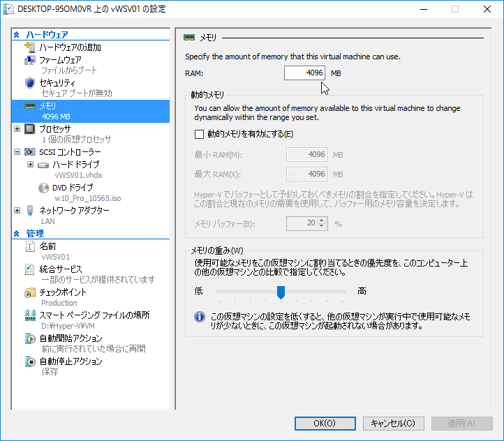Click the SCSI コントローラー icon

tap(30, 152)
